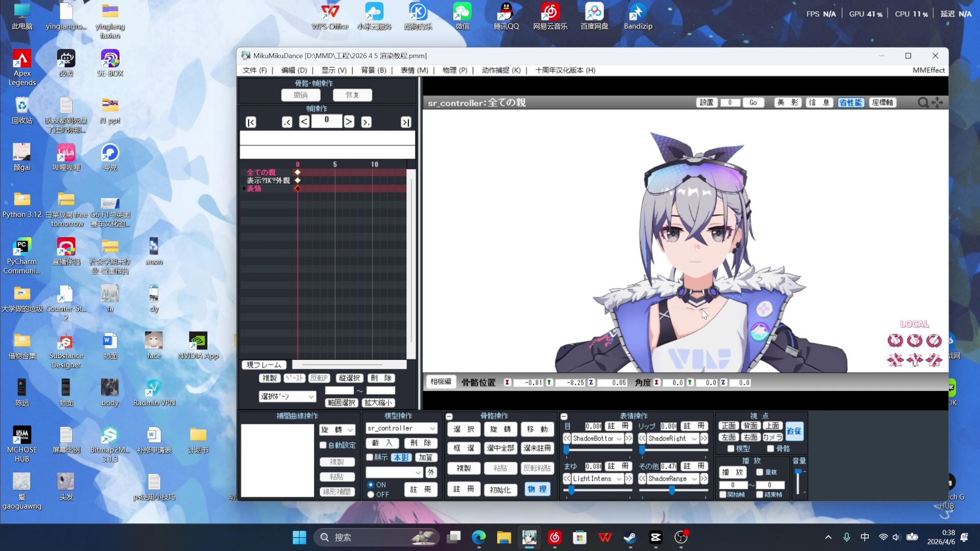Viewport: 980px width, 551px height.
Task: Click the viewport move arrows icon
Action: pyautogui.click(x=938, y=103)
